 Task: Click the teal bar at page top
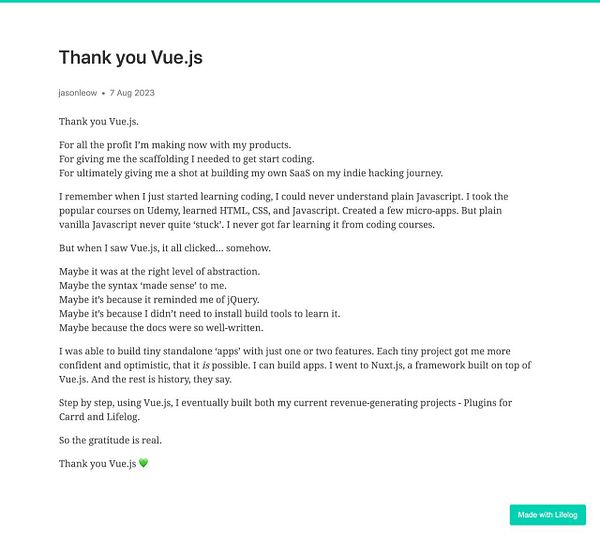point(300,1)
